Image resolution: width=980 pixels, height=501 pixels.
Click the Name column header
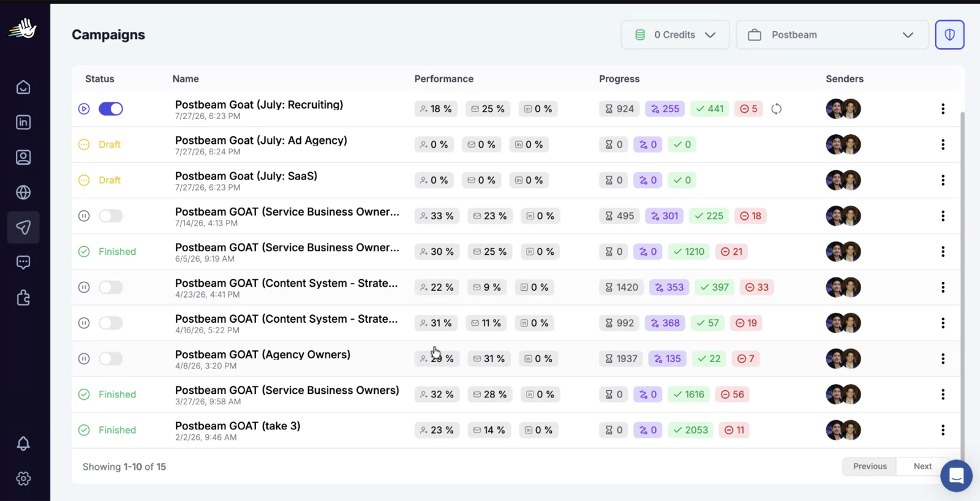(186, 79)
